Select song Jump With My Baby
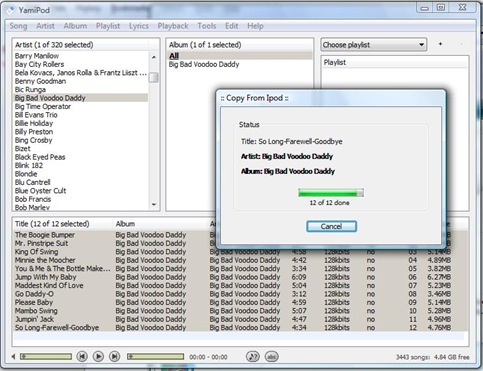 (x=240, y=277)
